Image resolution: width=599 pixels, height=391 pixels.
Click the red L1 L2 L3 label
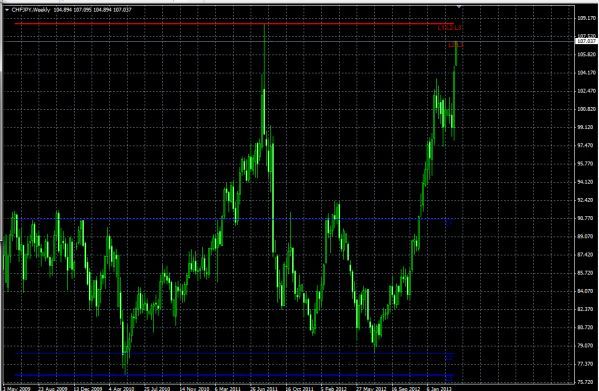450,28
